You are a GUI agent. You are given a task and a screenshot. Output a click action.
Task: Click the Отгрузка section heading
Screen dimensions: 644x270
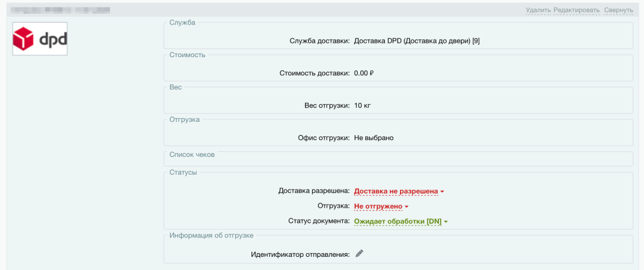[x=184, y=119]
